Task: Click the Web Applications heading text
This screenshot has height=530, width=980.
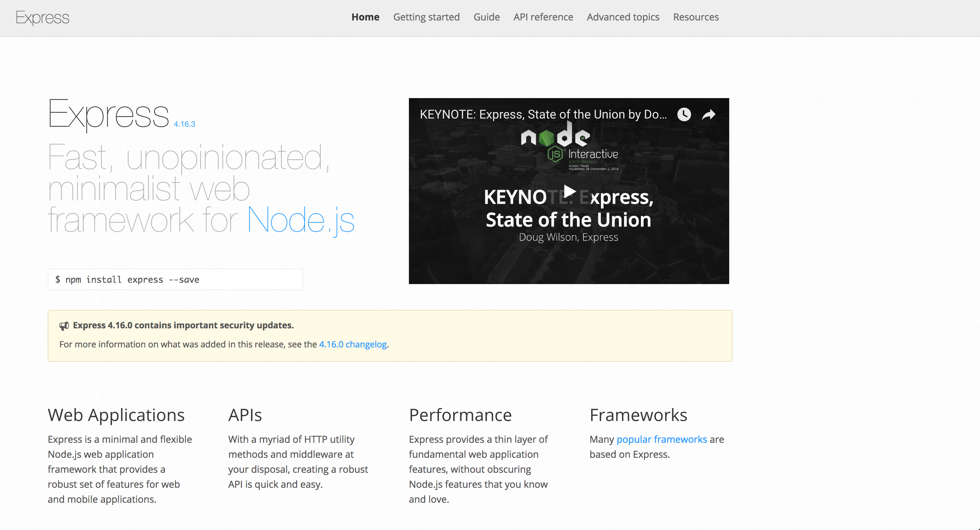Action: tap(116, 415)
